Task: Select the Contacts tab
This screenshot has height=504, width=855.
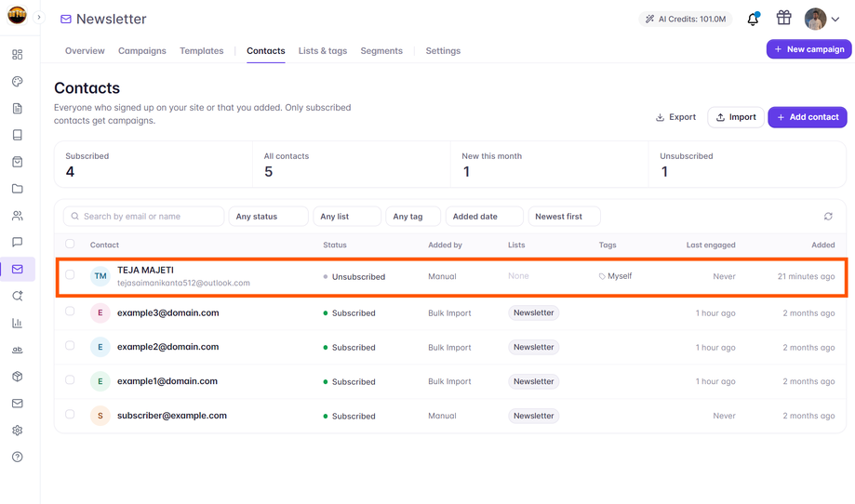Action: [265, 50]
